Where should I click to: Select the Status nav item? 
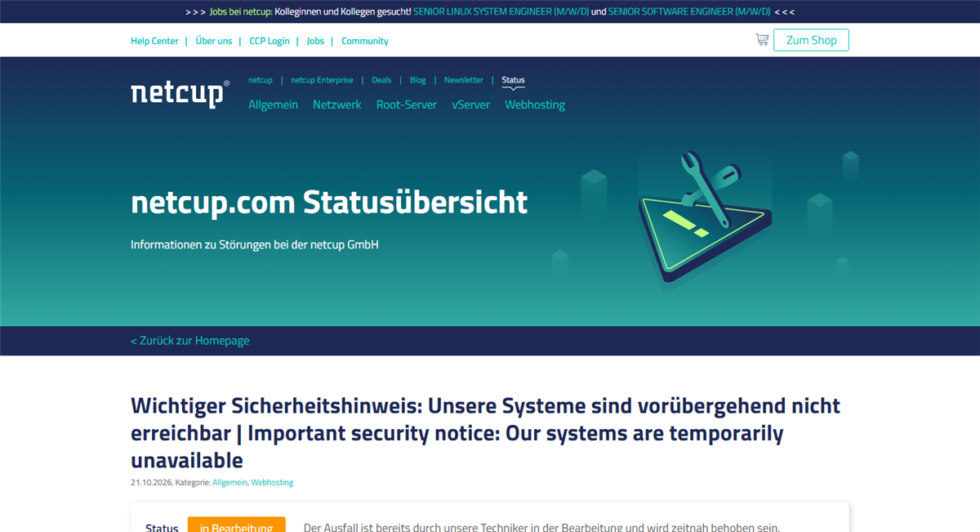pos(513,80)
